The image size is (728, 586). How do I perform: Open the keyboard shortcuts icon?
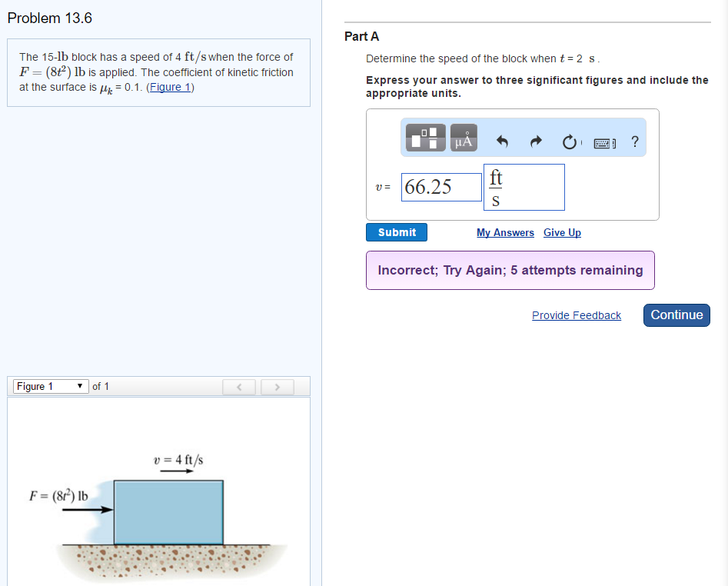pos(603,142)
